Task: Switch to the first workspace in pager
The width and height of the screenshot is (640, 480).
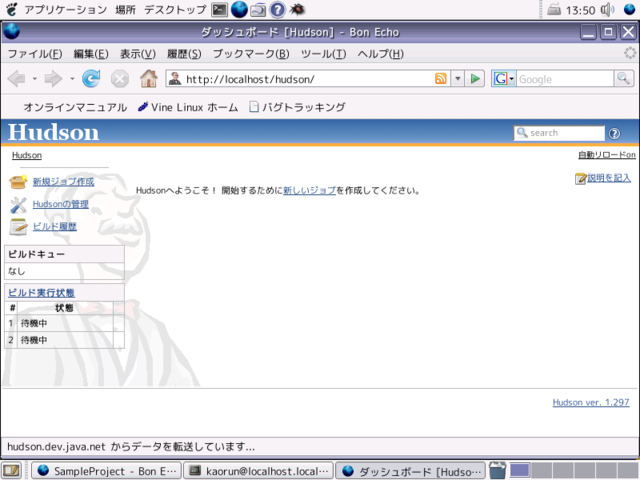Action: (520, 471)
